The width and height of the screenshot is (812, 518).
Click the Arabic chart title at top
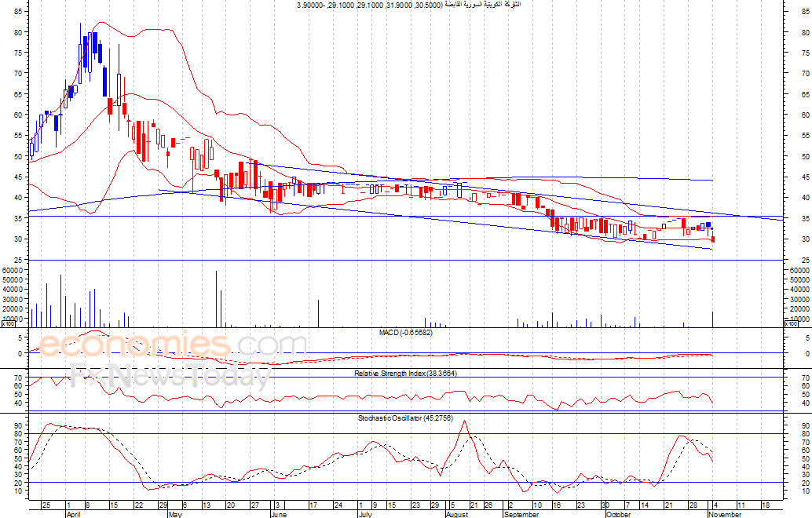tap(408, 5)
